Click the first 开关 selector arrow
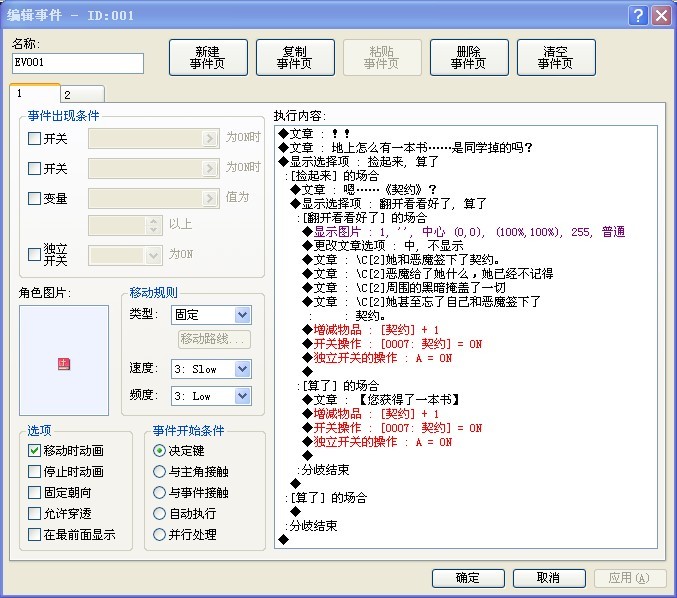677x598 pixels. coord(210,139)
